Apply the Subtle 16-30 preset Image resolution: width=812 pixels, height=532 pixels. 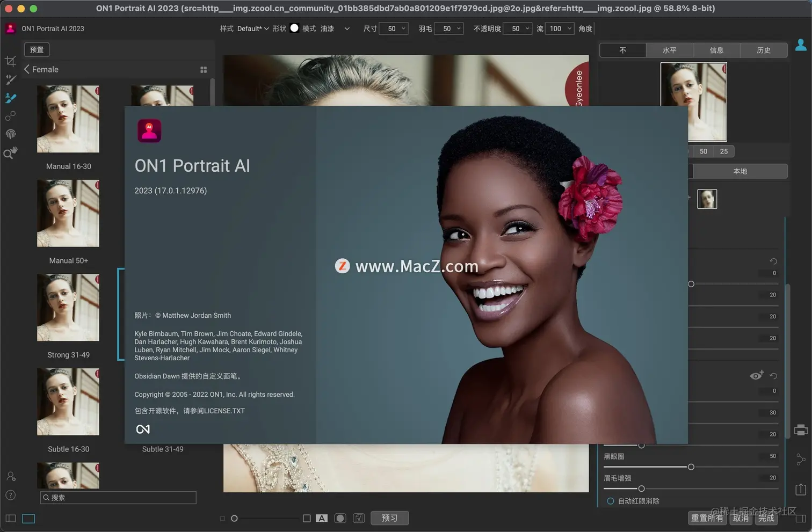[68, 402]
